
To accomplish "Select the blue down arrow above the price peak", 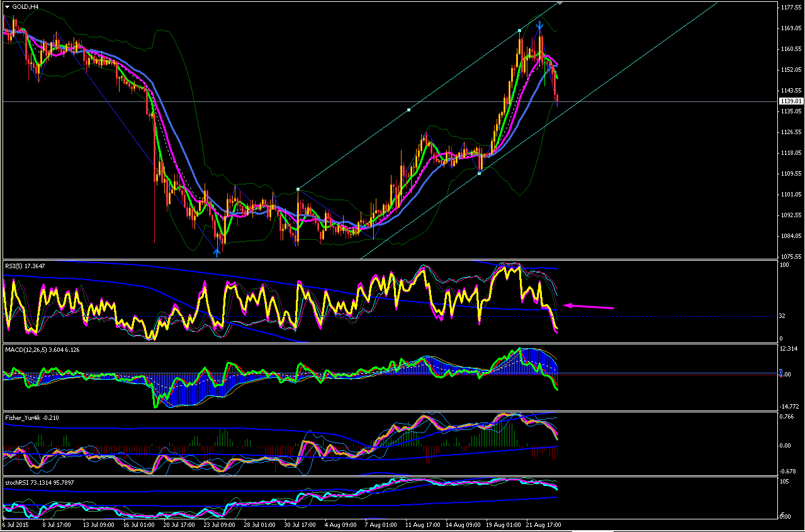I will click(540, 26).
